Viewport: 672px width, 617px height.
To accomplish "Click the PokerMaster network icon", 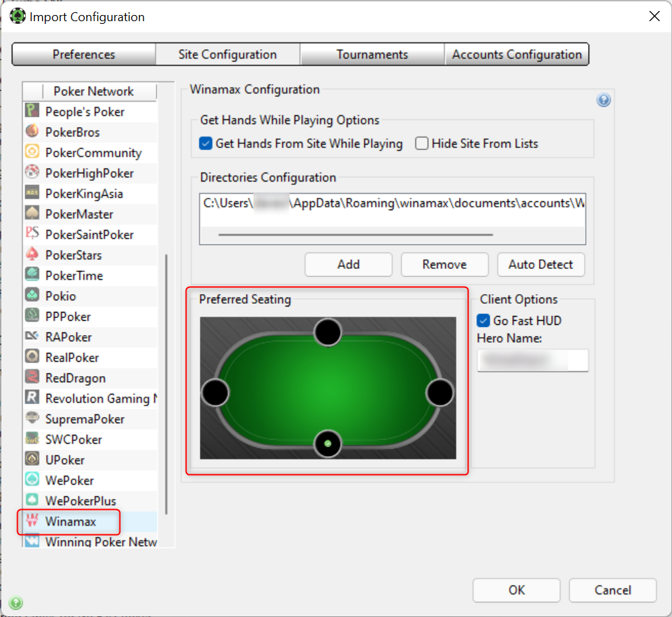I will (x=32, y=213).
